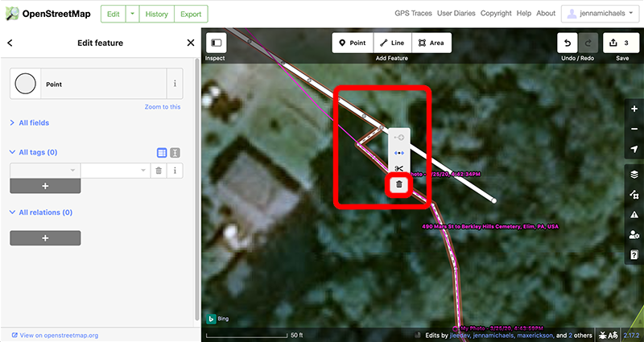Undo the last edit
Image resolution: width=644 pixels, height=342 pixels.
(568, 43)
